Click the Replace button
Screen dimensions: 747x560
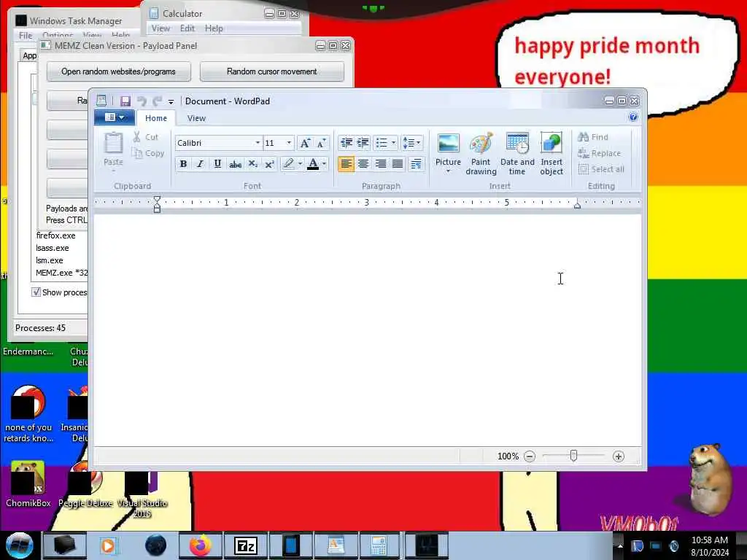[x=600, y=153]
